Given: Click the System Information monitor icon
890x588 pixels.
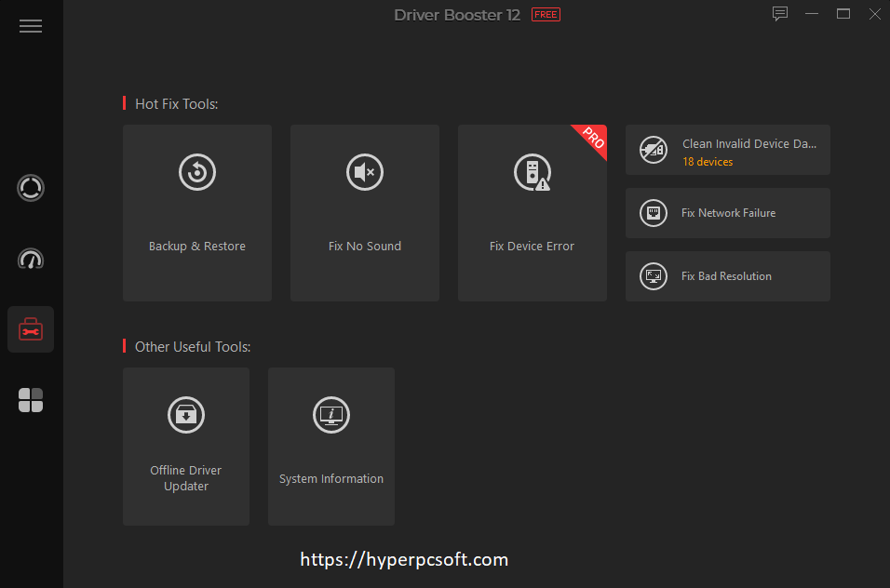Looking at the screenshot, I should 331,415.
